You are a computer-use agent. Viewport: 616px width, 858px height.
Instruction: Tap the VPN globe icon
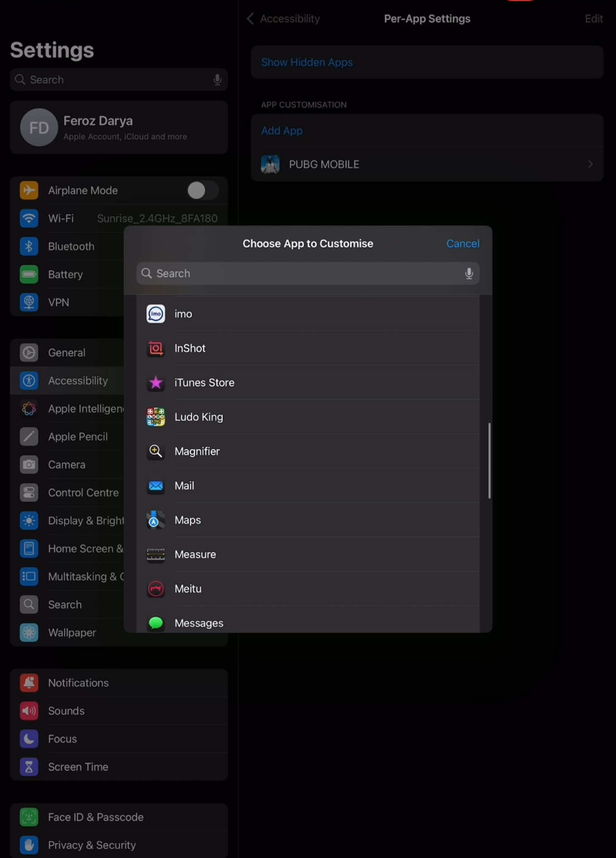point(29,302)
